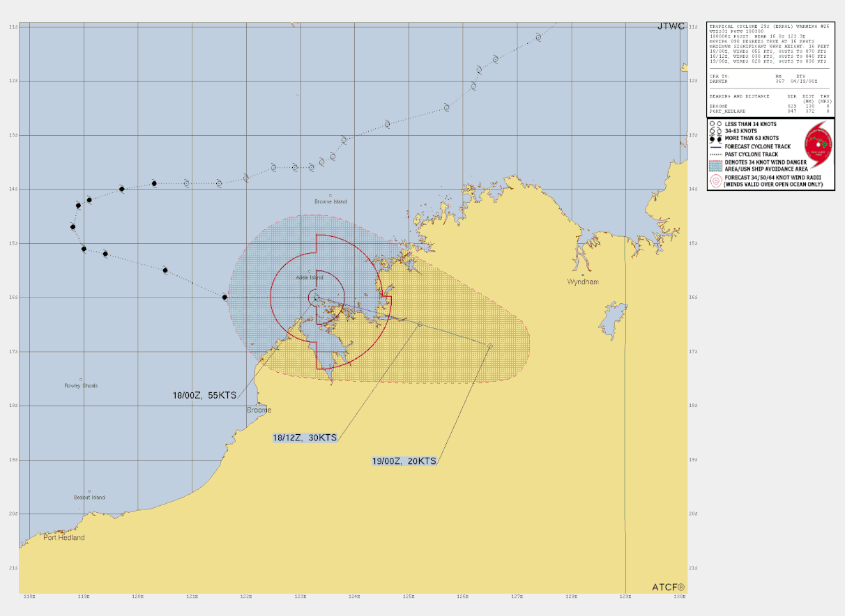Click the black position dot at 16S on track
Viewport: 845px width, 616px height.
pyautogui.click(x=224, y=297)
